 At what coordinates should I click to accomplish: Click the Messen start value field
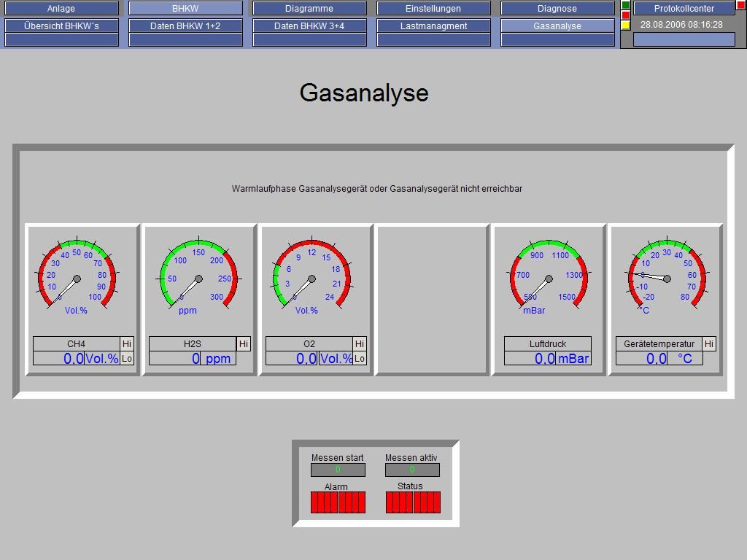pos(338,470)
